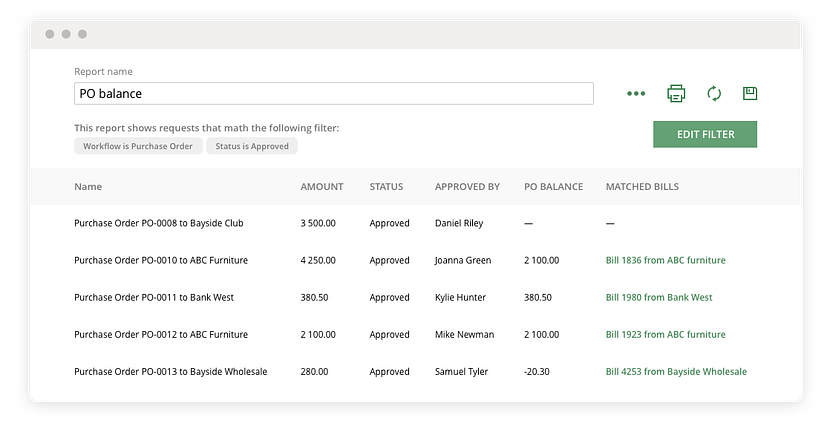This screenshot has width=833, height=426.
Task: Click the save report floppy icon
Action: (750, 93)
